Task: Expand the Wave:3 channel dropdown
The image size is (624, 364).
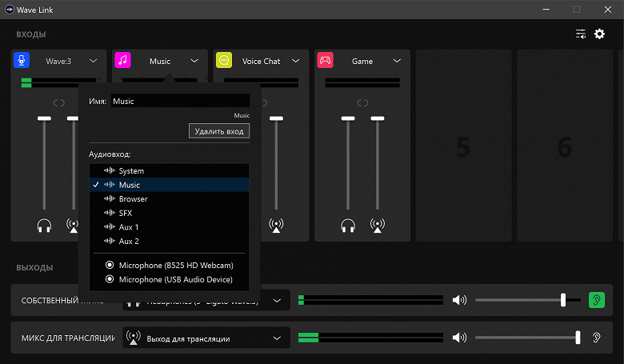Action: click(x=93, y=61)
